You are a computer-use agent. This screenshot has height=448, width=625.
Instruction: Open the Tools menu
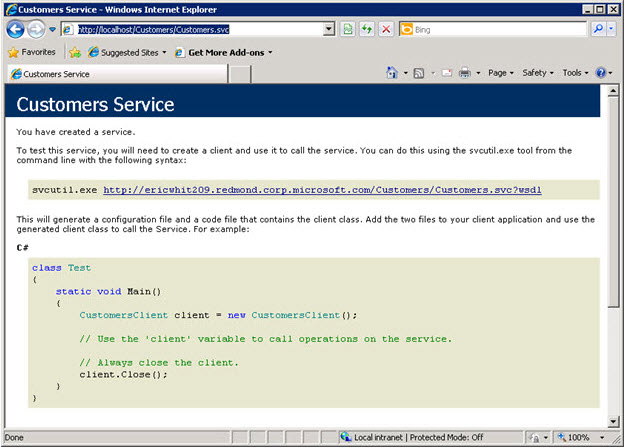[575, 73]
